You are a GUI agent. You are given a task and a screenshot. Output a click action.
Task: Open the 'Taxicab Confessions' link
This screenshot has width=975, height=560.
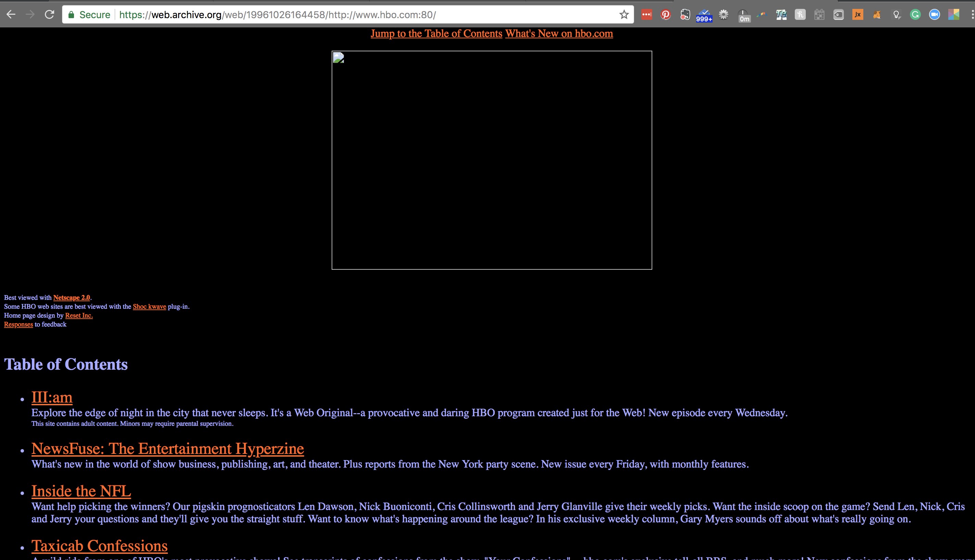point(99,545)
